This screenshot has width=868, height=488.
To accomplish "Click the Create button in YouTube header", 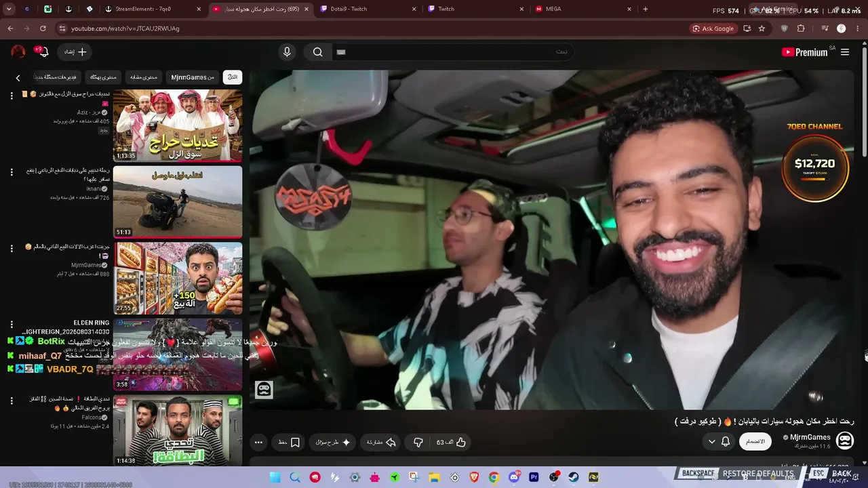I will coord(75,52).
